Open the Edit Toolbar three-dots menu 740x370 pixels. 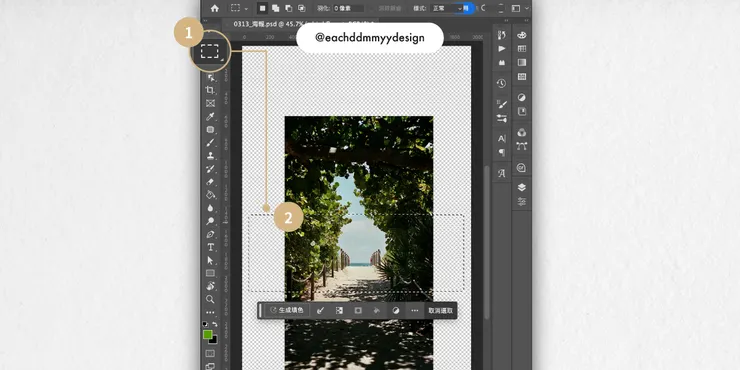pyautogui.click(x=210, y=312)
